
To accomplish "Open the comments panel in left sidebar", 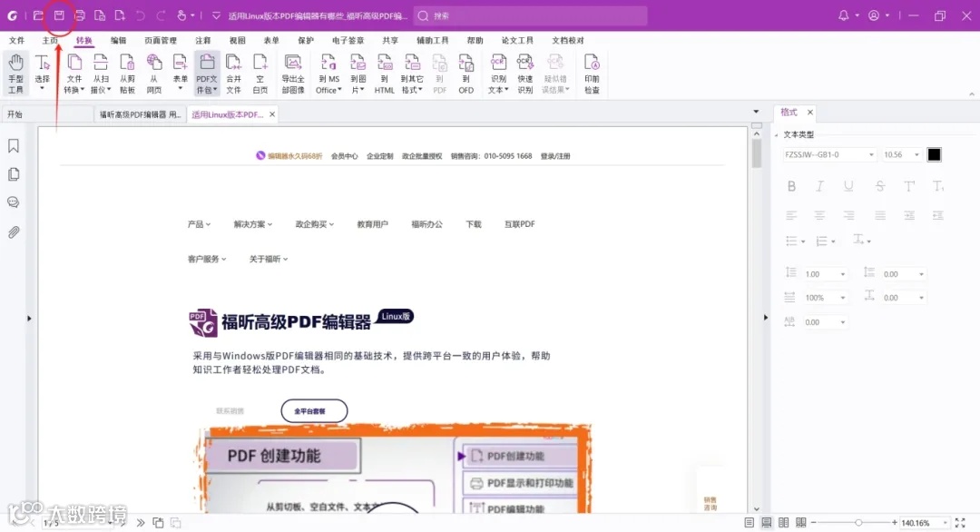I will [14, 202].
